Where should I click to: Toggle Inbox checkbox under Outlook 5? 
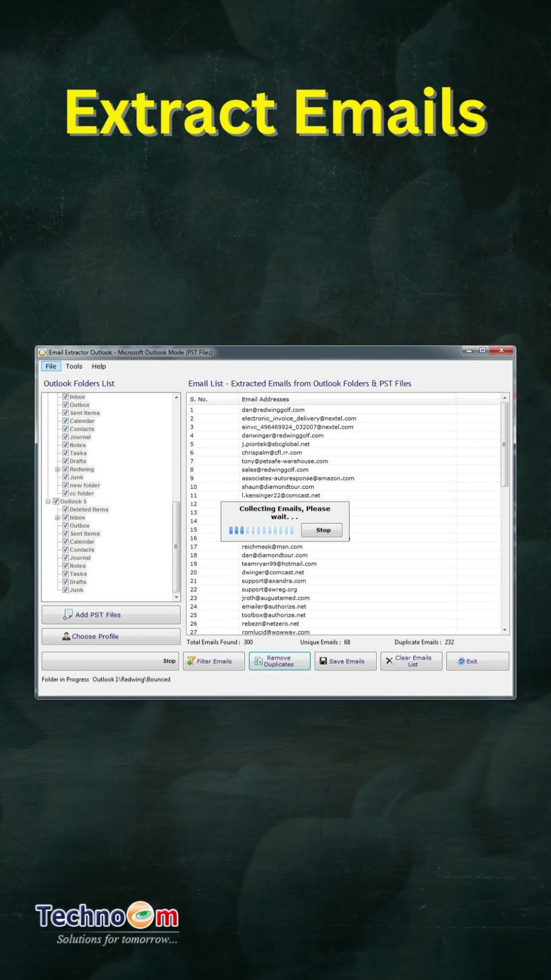point(65,518)
